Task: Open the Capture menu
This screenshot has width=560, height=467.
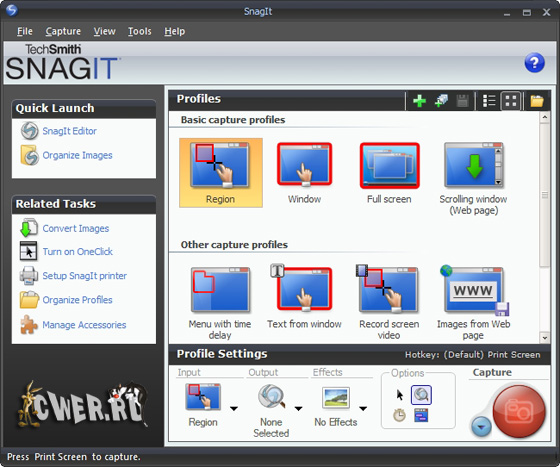Action: [63, 31]
